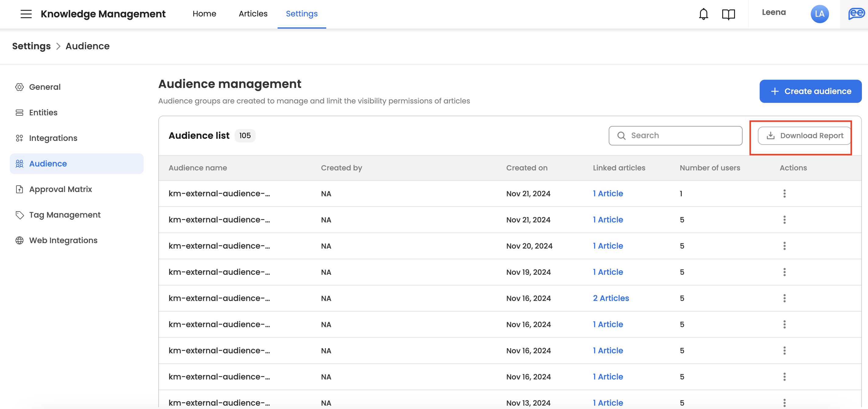
Task: Open the 2 Articles link
Action: (x=611, y=298)
